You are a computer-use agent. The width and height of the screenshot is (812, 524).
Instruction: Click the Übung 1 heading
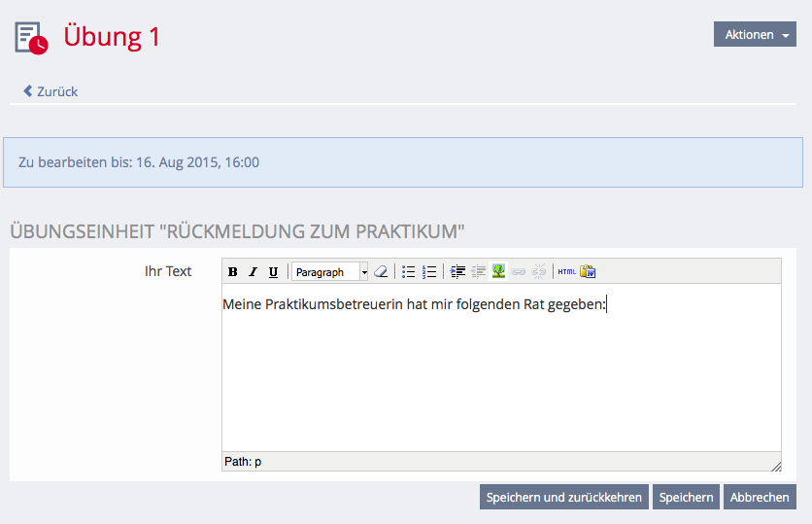(112, 37)
